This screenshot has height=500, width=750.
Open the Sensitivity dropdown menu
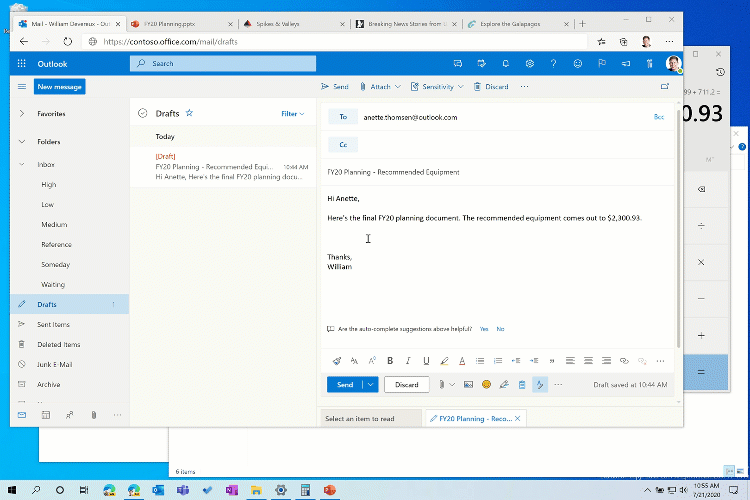pos(436,87)
